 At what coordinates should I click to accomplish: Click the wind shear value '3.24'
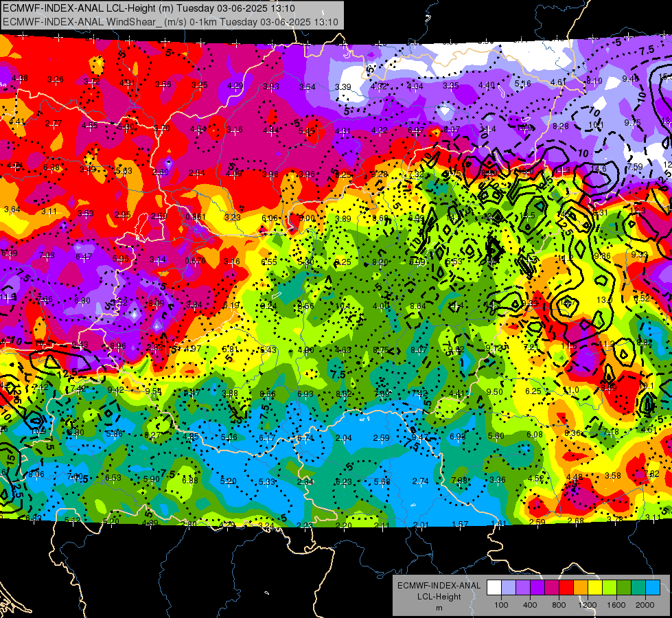pos(266,525)
